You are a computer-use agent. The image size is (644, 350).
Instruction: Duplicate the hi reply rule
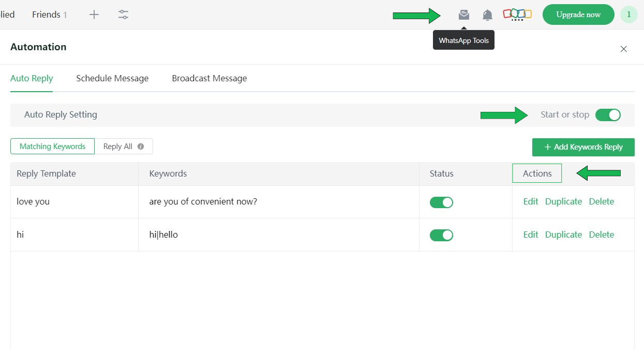(x=563, y=235)
